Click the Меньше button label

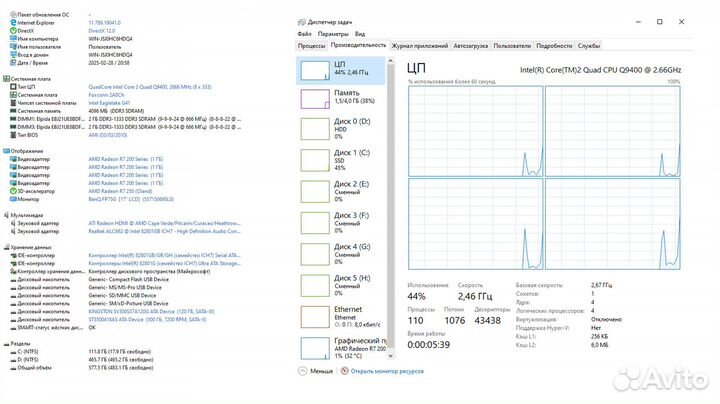[321, 371]
